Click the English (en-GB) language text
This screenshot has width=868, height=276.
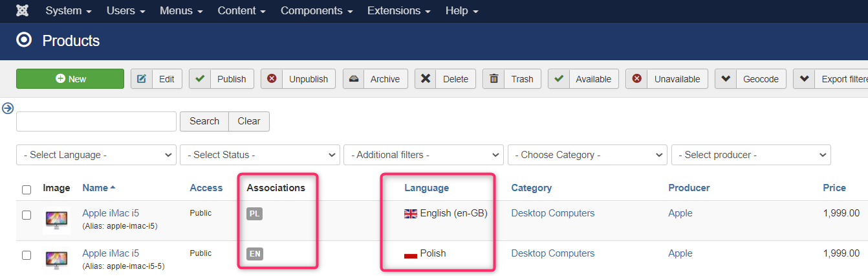coord(453,213)
